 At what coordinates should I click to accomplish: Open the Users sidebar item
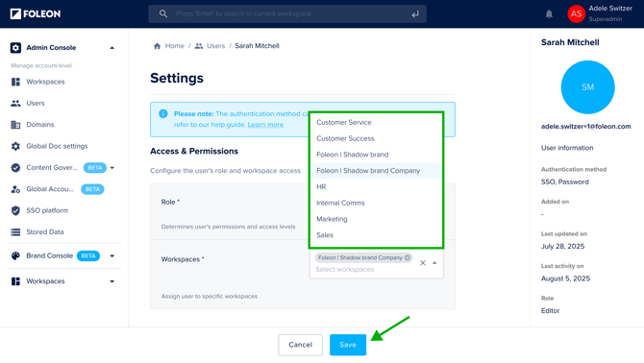tap(36, 104)
